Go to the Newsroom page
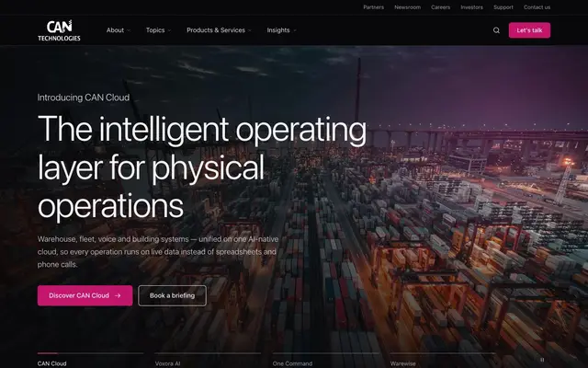This screenshot has width=588, height=368. coord(407,7)
